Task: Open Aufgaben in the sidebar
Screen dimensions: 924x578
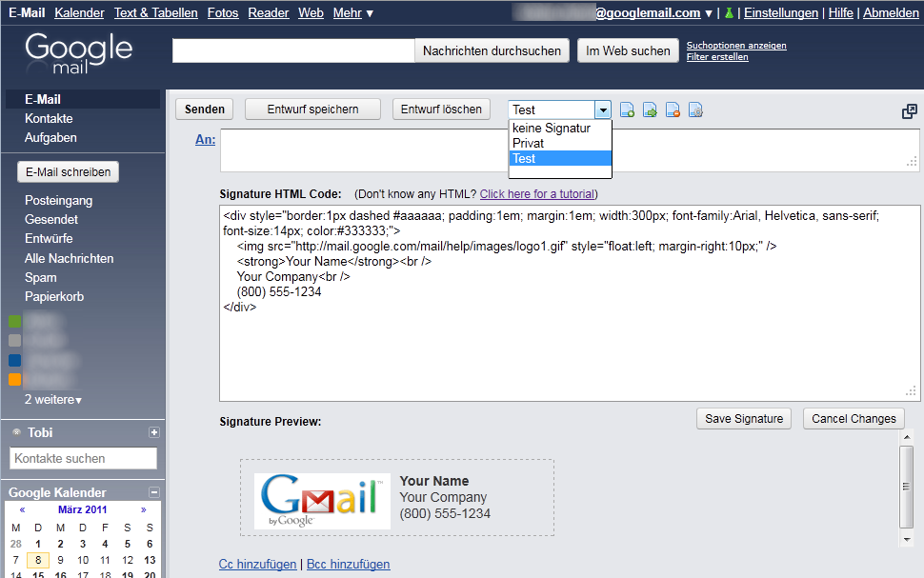Action: tap(50, 137)
